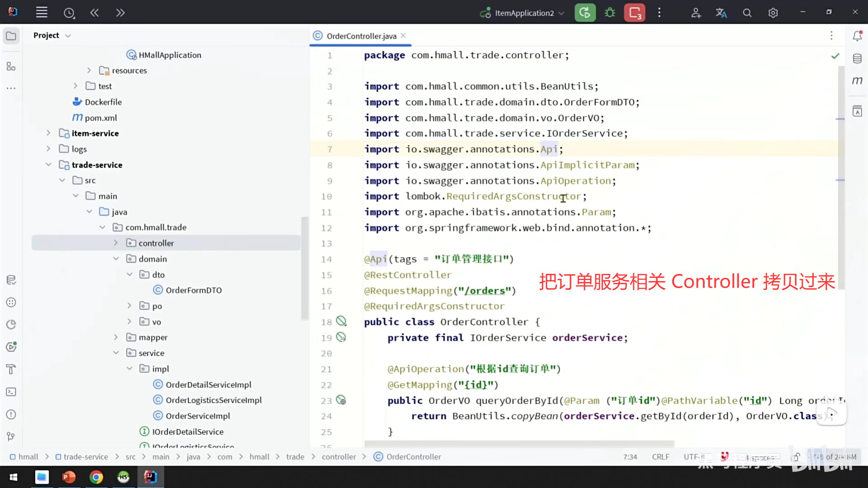Viewport: 868px width, 488px height.
Task: Close the OrderController.java tab
Action: [x=403, y=36]
